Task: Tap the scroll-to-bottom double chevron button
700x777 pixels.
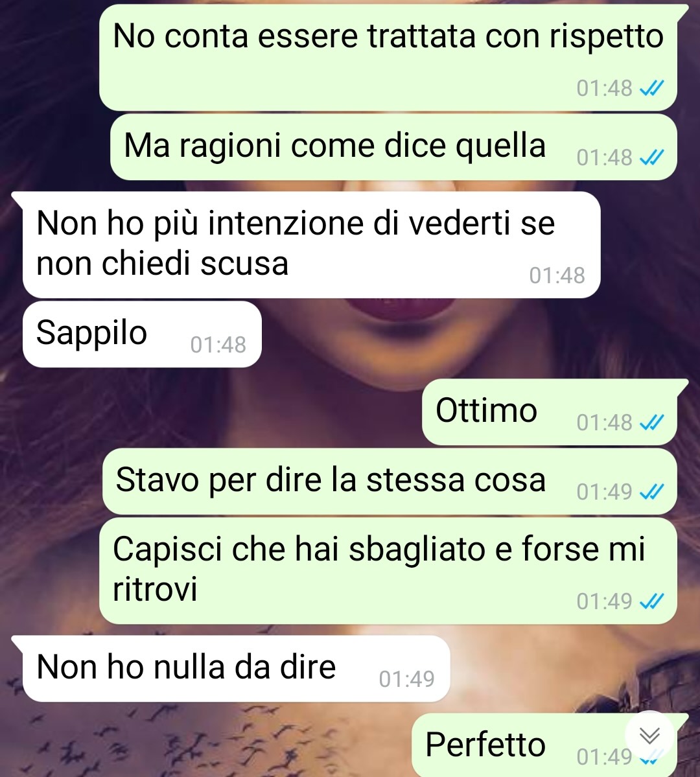Action: pyautogui.click(x=649, y=736)
